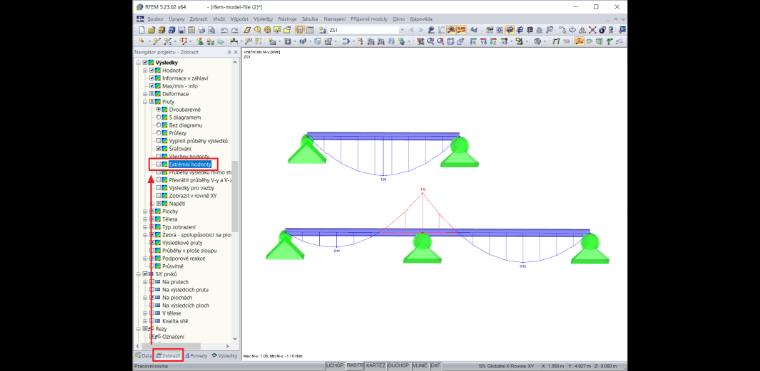Image resolution: width=760 pixels, height=371 pixels.
Task: Toggle the Výsledky root checkbox
Action: [145, 63]
